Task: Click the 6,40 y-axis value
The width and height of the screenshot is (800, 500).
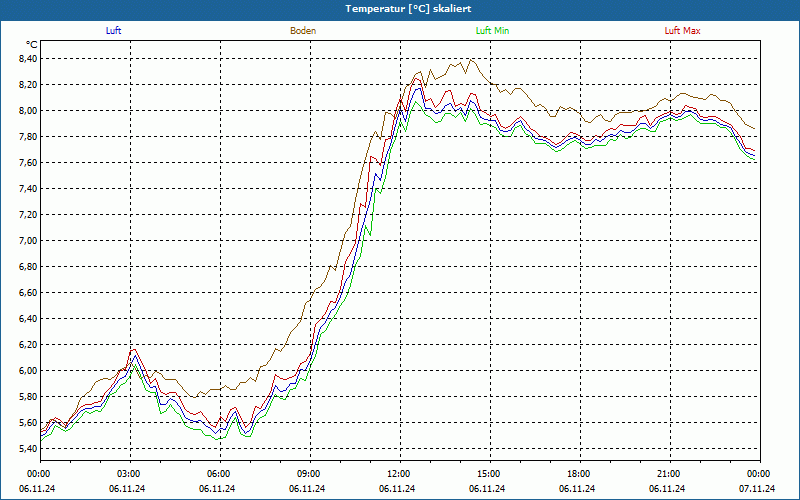Action: click(x=29, y=319)
